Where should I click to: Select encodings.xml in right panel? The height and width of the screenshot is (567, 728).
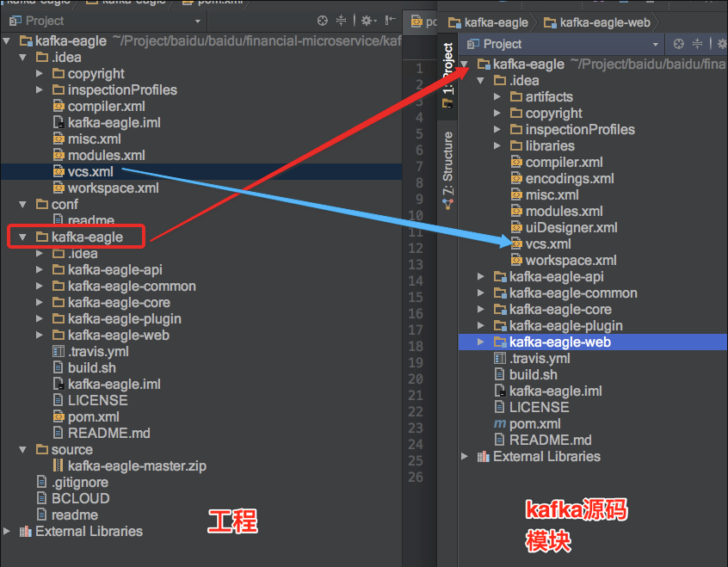562,179
